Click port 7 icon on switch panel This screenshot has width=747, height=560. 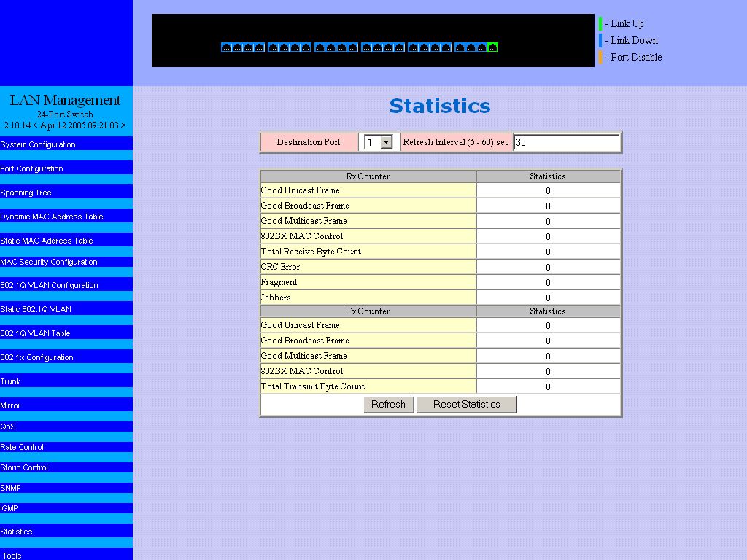pyautogui.click(x=295, y=47)
